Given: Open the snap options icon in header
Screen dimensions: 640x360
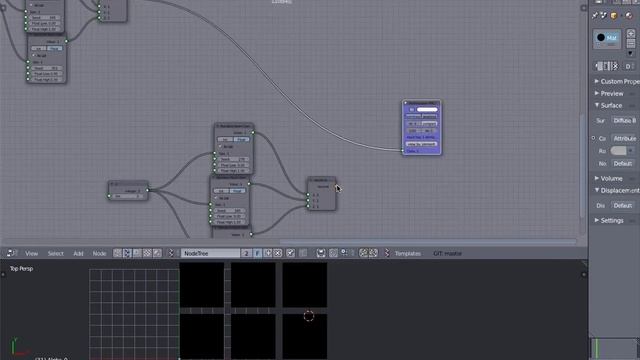Looking at the screenshot, I should tap(344, 253).
